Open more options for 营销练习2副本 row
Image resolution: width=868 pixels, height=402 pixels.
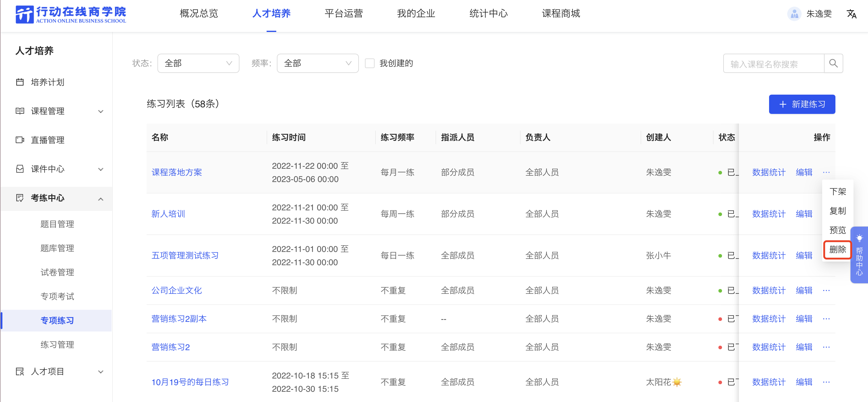coord(826,319)
